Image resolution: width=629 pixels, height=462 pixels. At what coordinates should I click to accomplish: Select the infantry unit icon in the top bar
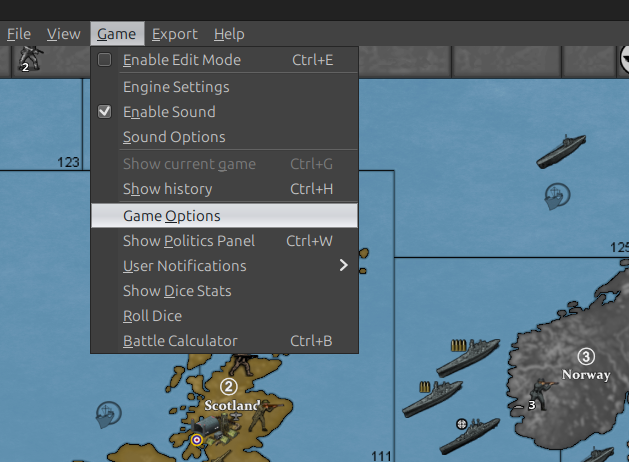[x=32, y=57]
